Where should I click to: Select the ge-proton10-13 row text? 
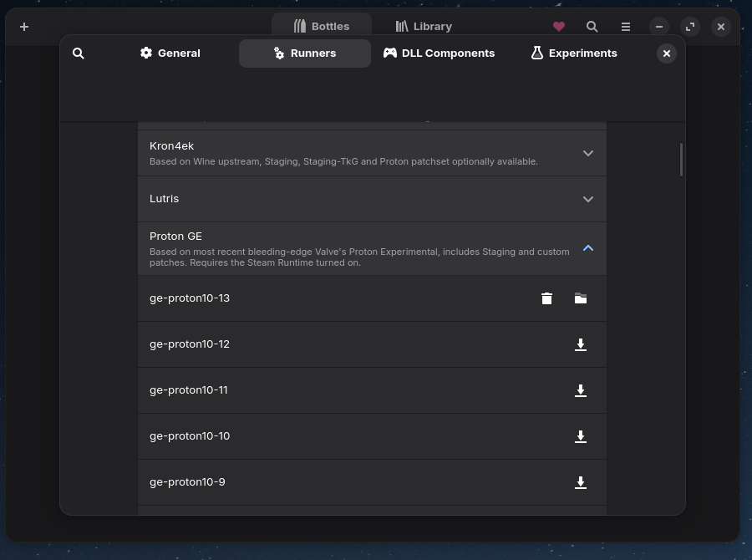pos(190,298)
